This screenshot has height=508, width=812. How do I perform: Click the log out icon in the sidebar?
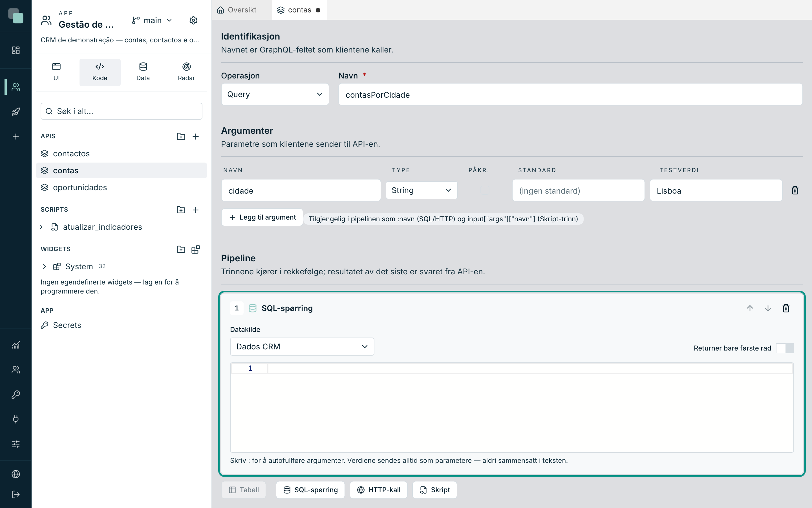(16, 494)
